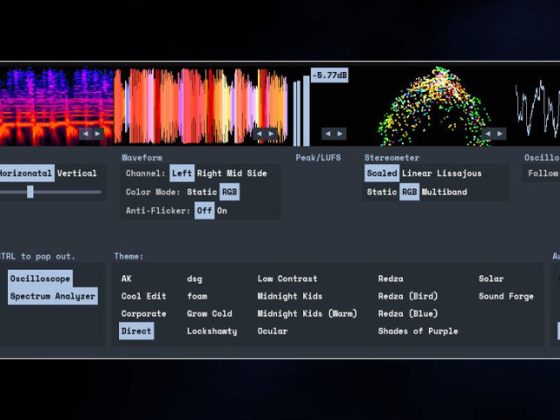Click the Follow option under Oscilloscope
This screenshot has height=420, width=560.
[543, 173]
